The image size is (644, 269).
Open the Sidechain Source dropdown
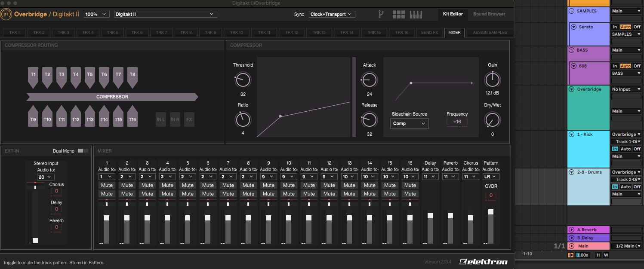click(410, 123)
